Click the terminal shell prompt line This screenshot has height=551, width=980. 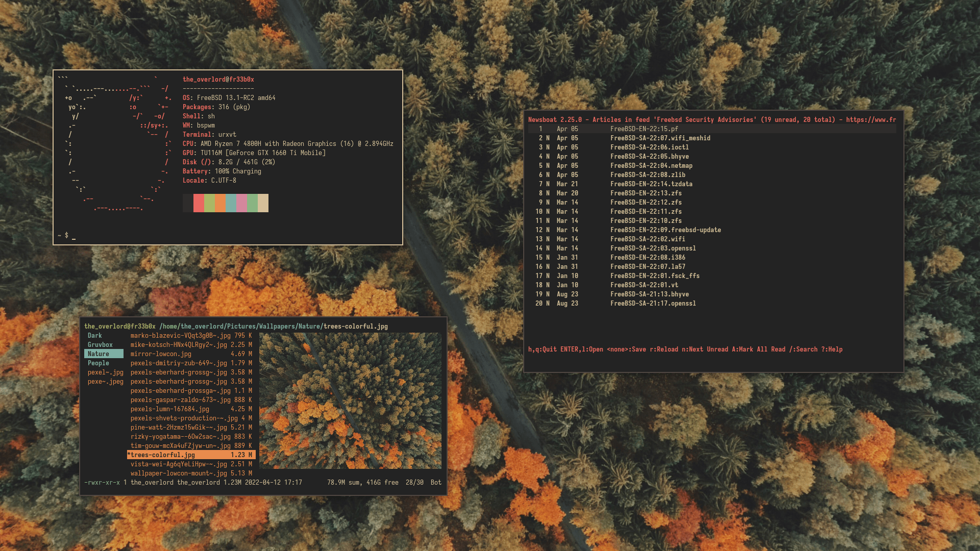71,236
